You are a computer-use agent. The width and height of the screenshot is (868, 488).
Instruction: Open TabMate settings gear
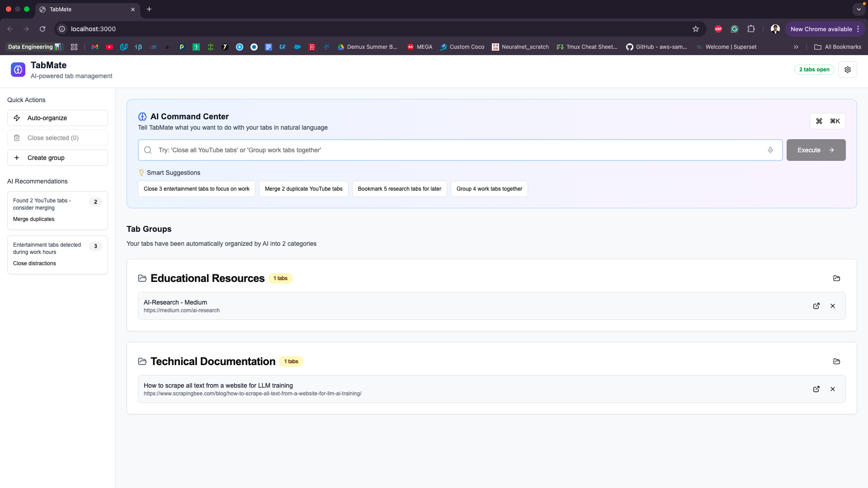point(847,70)
